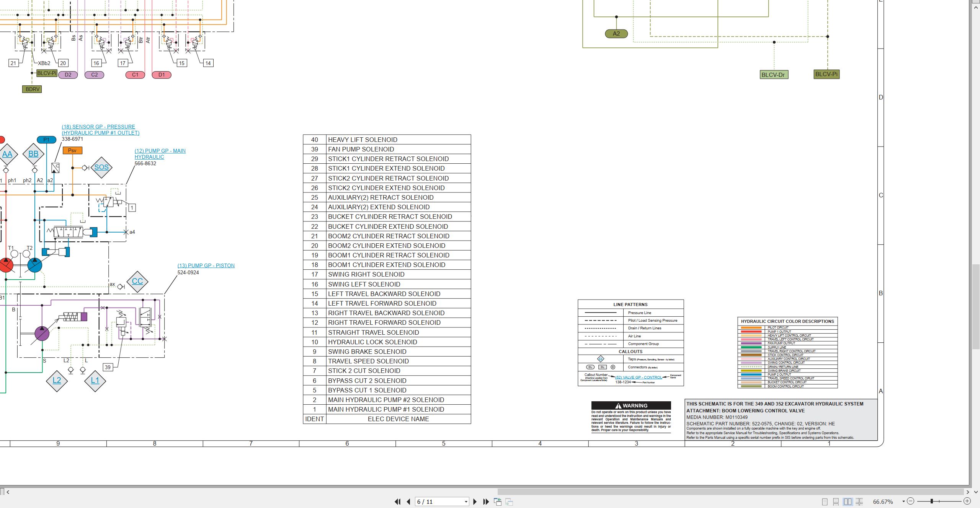
Task: Click the pink C1 connector
Action: [135, 75]
